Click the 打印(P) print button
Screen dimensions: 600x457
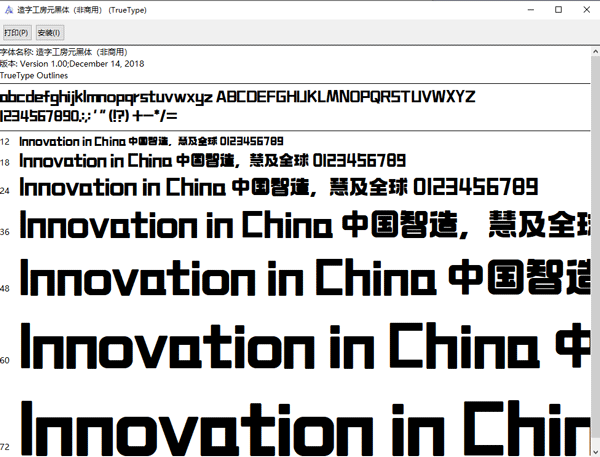(17, 33)
